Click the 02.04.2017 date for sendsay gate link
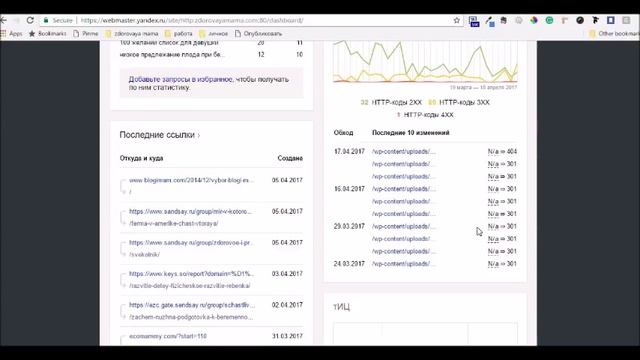This screenshot has width=640, height=360. click(287, 305)
